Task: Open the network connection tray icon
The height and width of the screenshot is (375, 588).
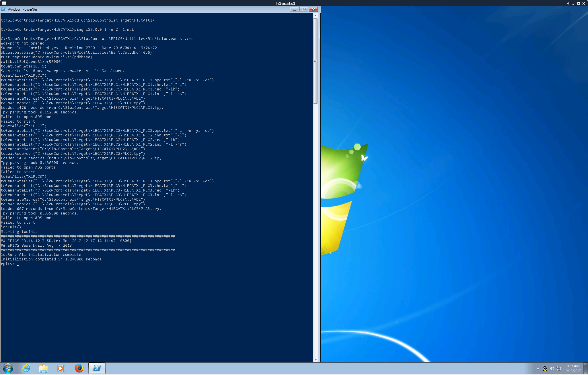Action: click(558, 368)
